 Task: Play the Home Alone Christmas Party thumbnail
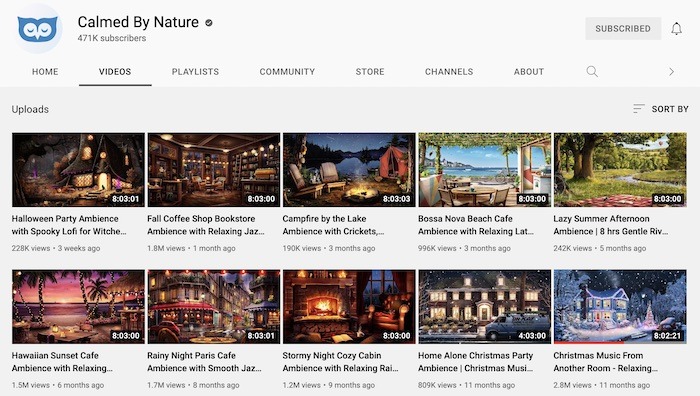[x=484, y=307]
